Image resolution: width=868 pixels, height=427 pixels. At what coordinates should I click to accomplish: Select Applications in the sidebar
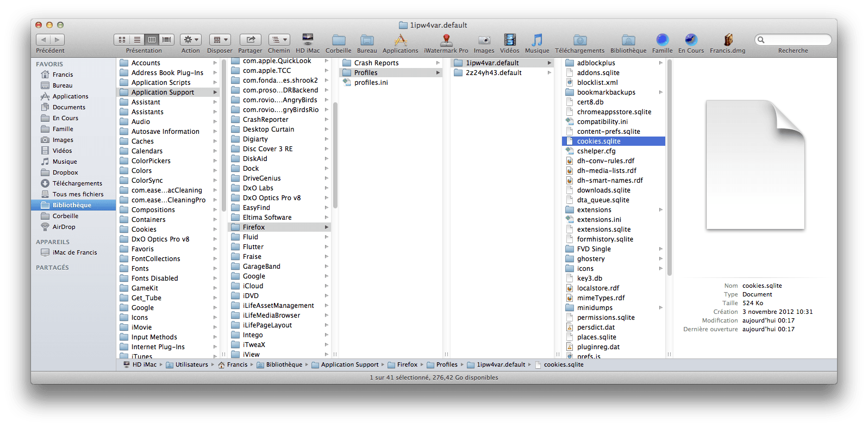(73, 96)
